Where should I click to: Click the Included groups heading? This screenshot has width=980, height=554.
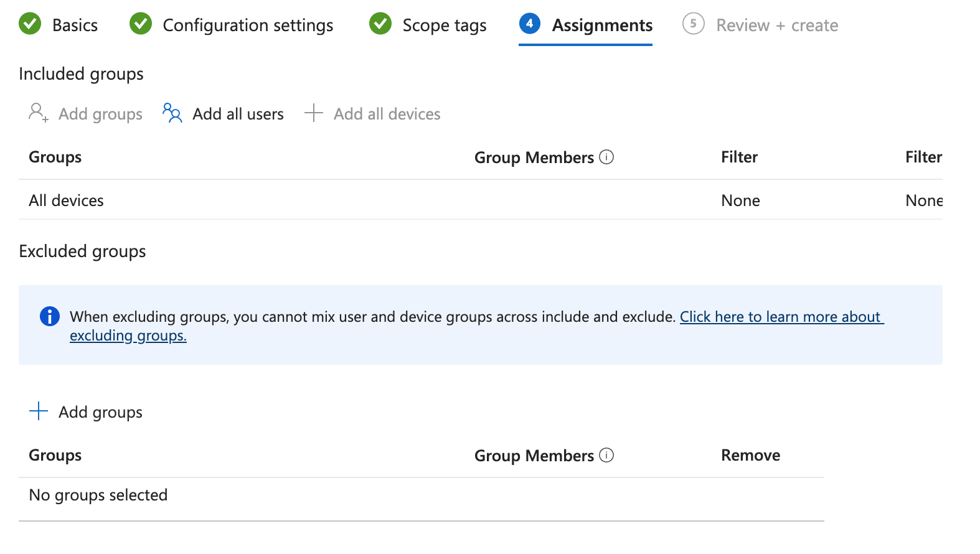click(x=81, y=73)
